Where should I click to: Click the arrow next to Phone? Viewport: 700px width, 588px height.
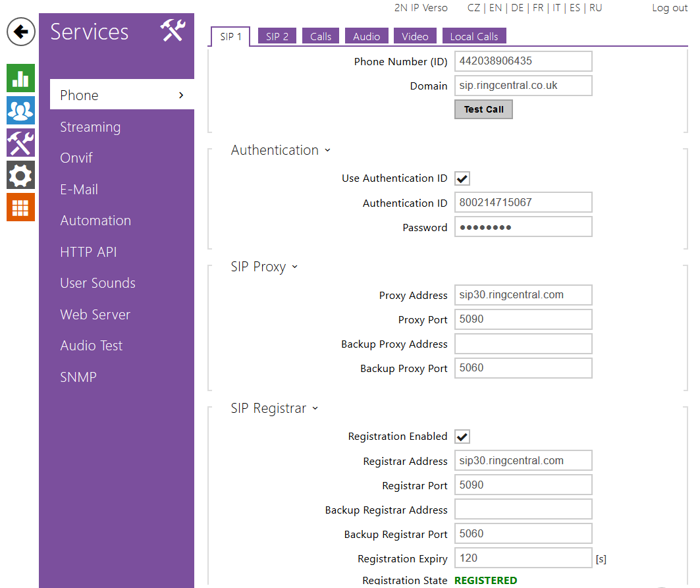(x=181, y=95)
